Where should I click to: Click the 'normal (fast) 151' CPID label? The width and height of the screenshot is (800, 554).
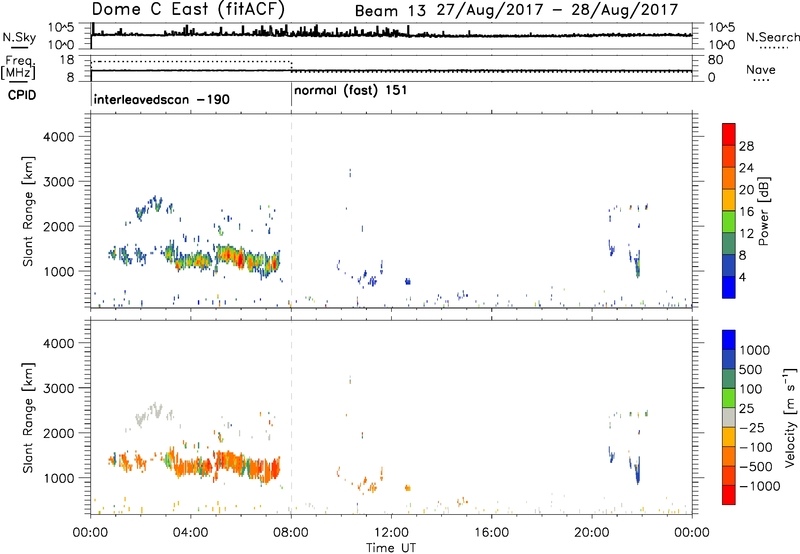[x=351, y=91]
